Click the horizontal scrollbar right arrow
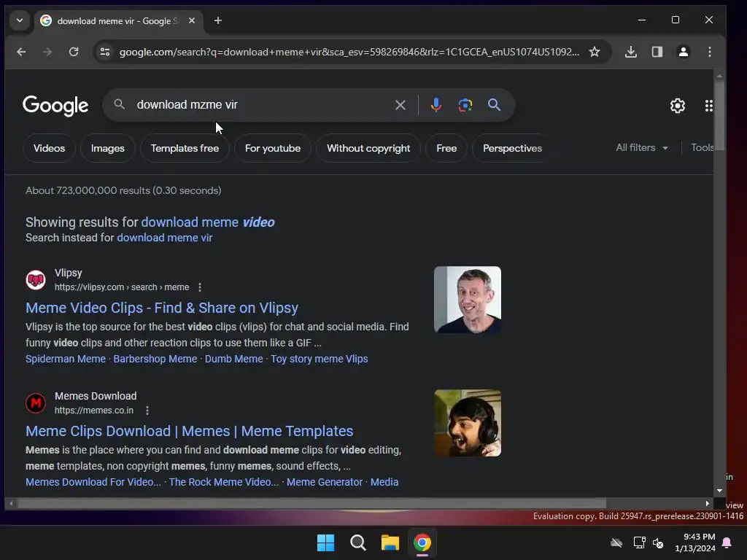This screenshot has width=747, height=560. [x=707, y=503]
